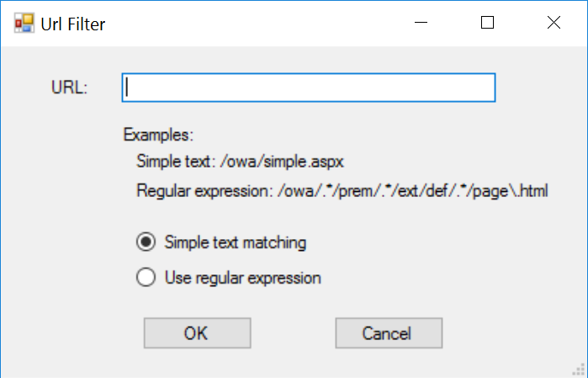Click the "Use regular expression" label text
The height and width of the screenshot is (378, 588).
pos(243,277)
